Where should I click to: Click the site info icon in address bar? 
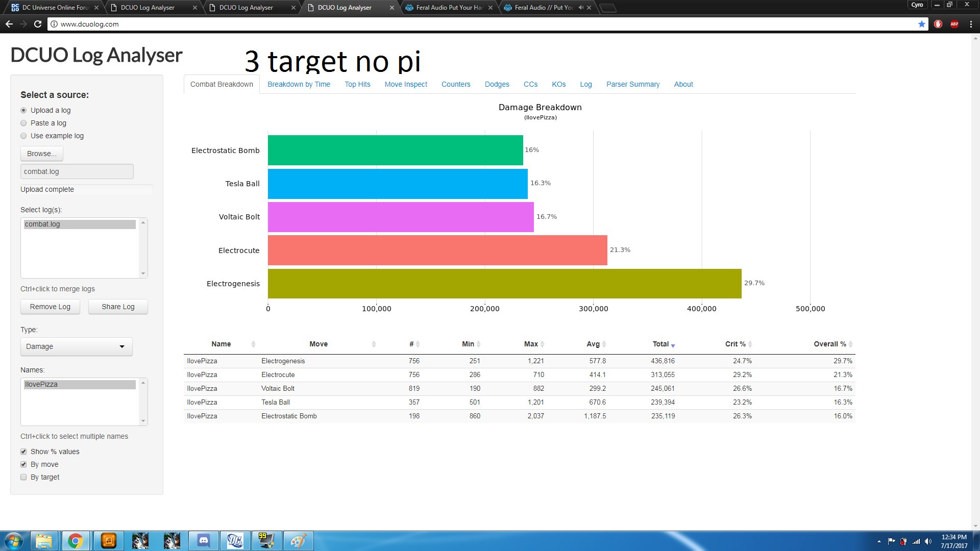54,24
